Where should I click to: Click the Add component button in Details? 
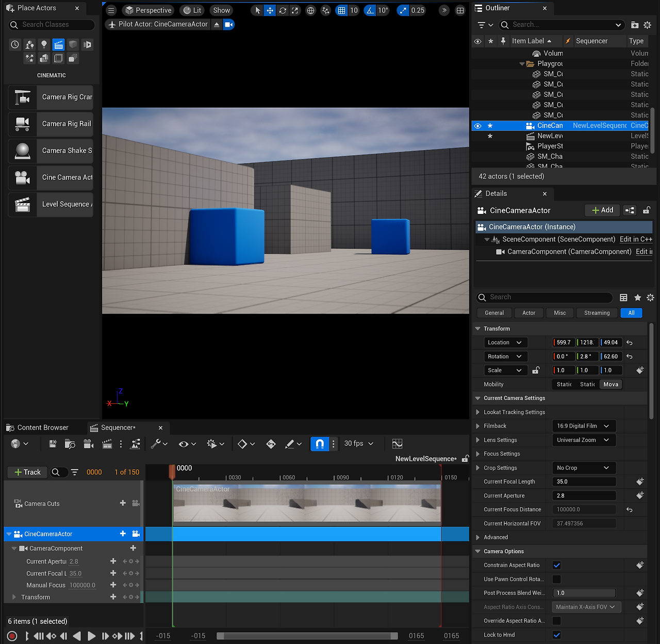point(602,210)
